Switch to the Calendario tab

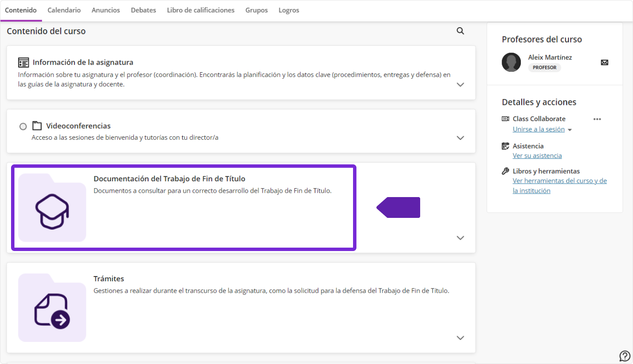coord(64,10)
